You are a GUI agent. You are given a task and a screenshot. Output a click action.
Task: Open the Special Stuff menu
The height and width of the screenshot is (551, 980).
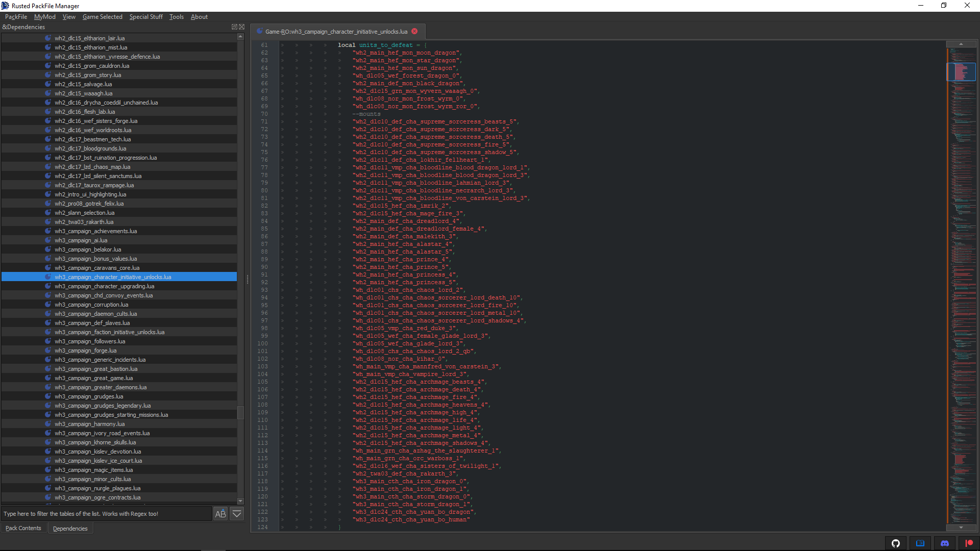click(x=146, y=17)
